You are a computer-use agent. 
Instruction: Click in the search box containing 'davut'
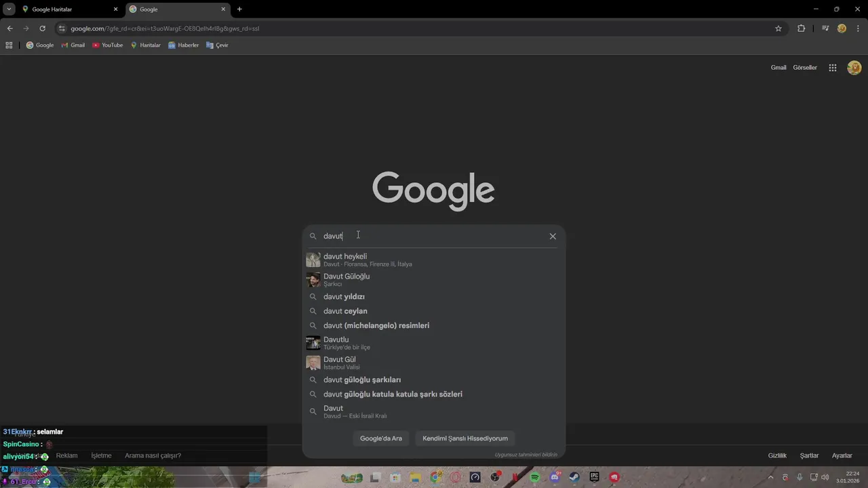[x=434, y=236]
